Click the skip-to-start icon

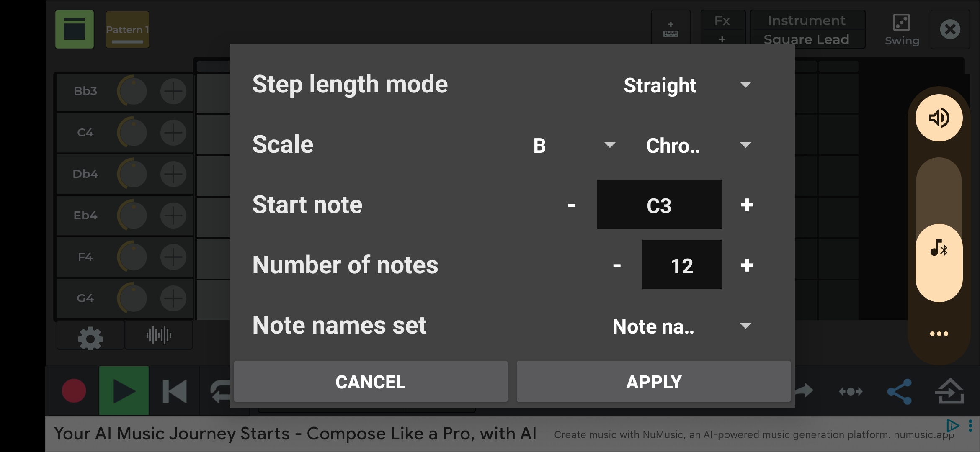click(x=174, y=391)
